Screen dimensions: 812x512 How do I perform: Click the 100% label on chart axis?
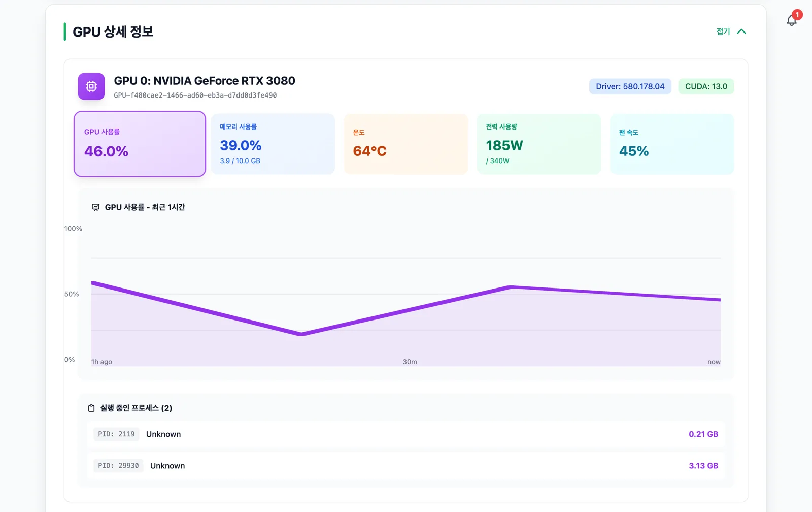(x=73, y=229)
